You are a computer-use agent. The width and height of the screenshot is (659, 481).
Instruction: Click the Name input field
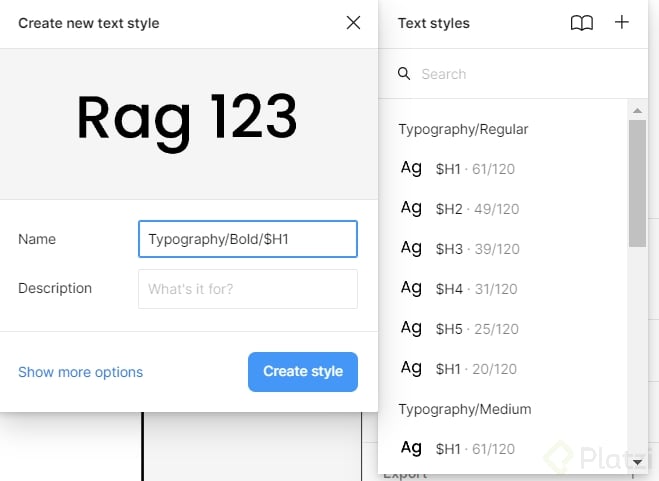click(247, 239)
